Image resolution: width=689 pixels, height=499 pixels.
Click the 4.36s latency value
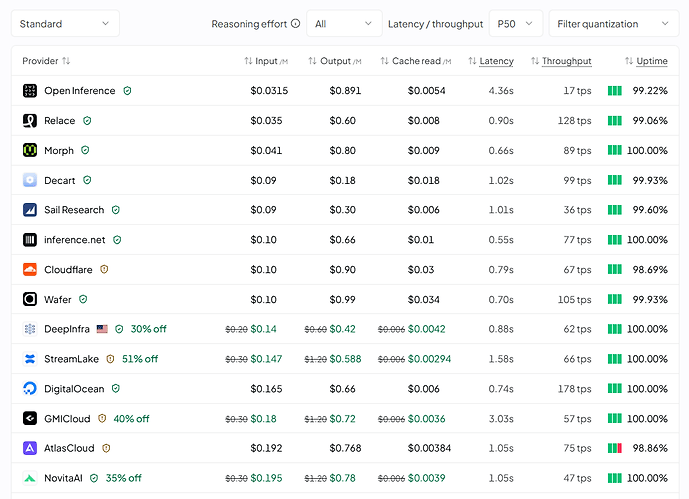tap(501, 91)
